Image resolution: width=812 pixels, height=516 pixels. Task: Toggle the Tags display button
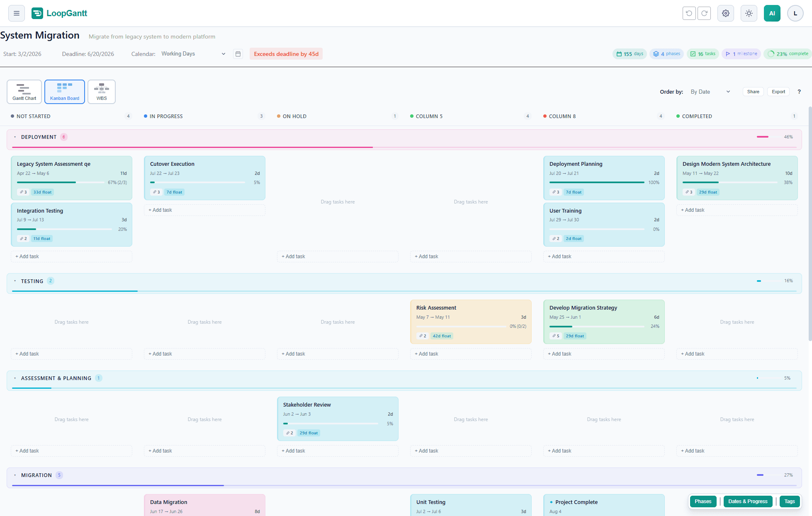click(789, 501)
